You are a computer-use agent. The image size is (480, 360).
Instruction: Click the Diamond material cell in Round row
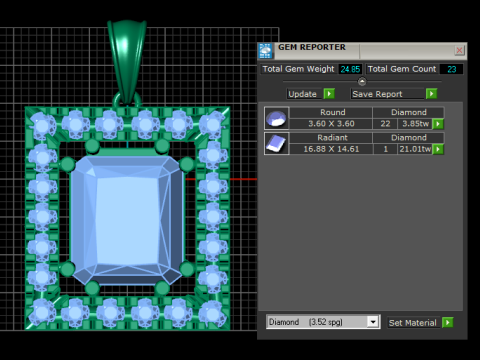pos(408,112)
